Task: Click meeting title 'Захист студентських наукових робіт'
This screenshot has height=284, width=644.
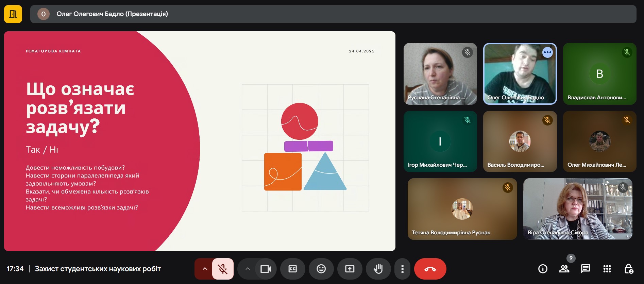Action: 98,269
